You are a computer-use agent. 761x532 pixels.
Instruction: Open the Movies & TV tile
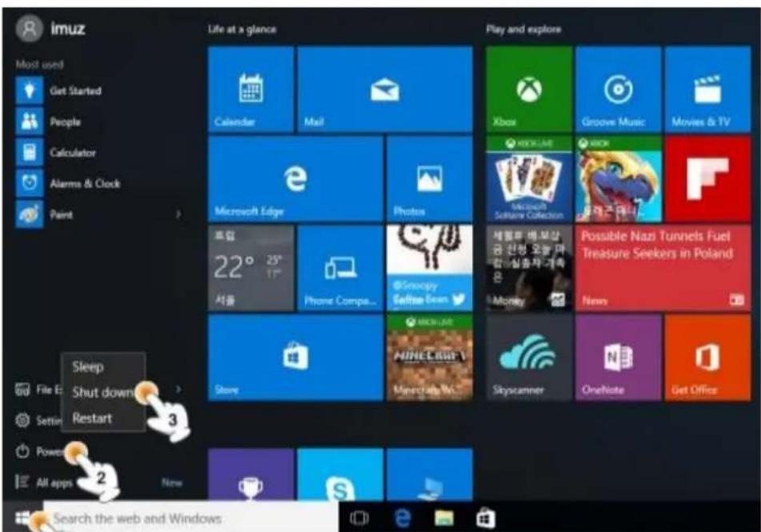707,89
